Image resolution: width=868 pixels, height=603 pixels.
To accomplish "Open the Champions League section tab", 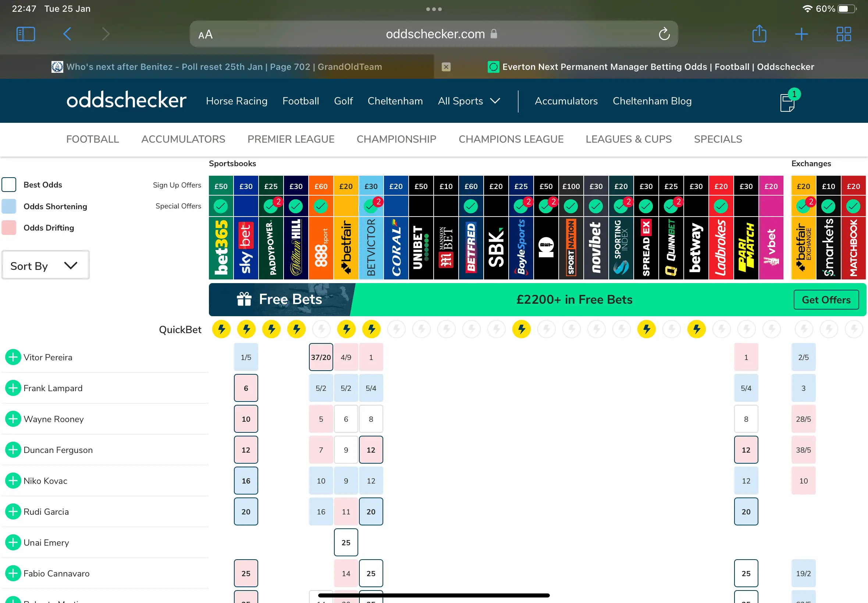I will [x=511, y=139].
